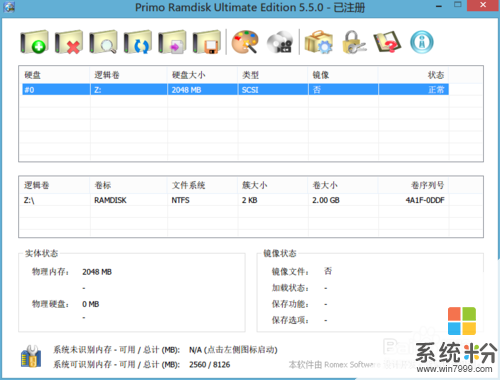Select the Z:\ volume row

tap(235, 200)
